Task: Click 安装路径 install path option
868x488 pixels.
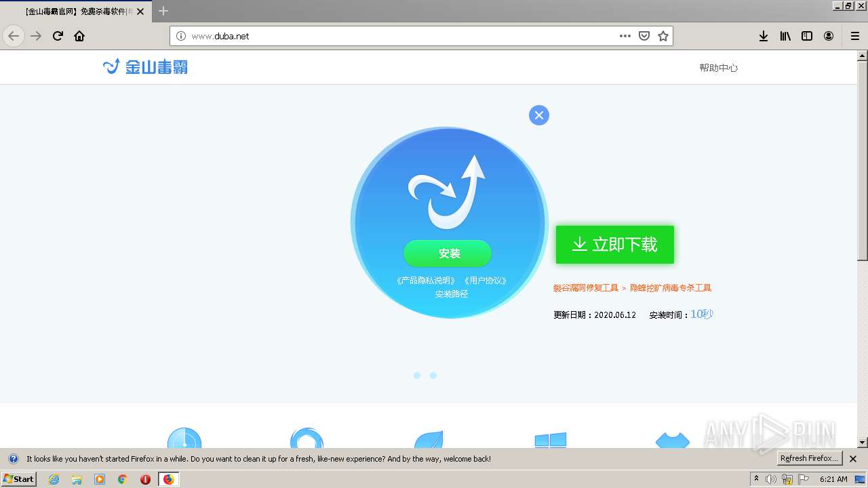Action: (x=452, y=294)
